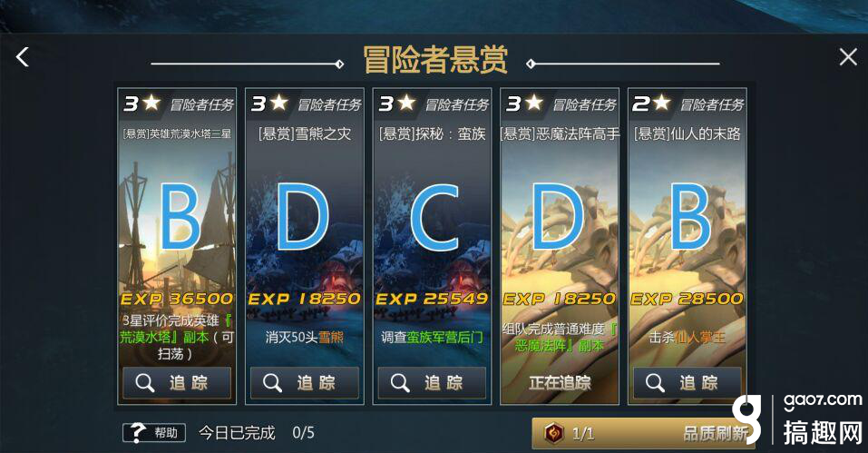Click magnifier icon on 英雄荒漠水塔三星 card
868x453 pixels.
tap(144, 383)
